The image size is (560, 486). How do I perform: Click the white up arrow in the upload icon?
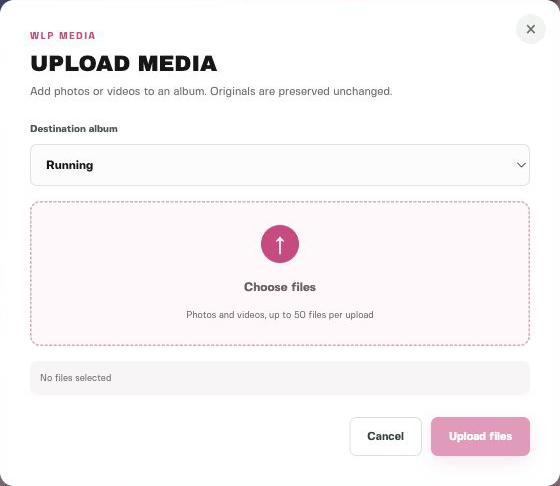280,245
